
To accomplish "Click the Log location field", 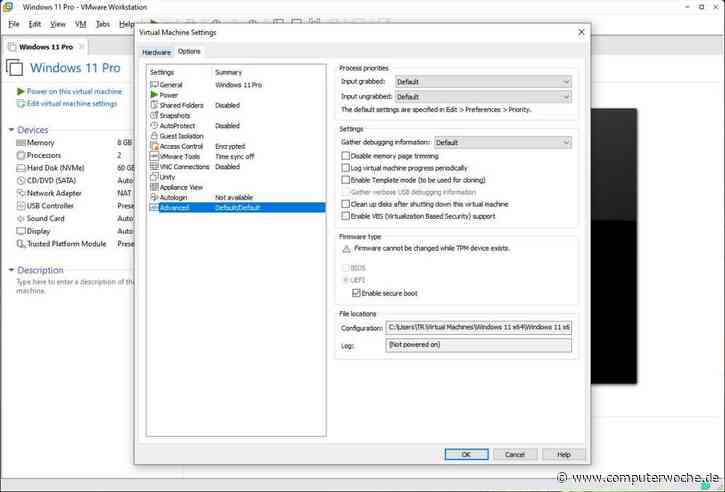I will [479, 345].
